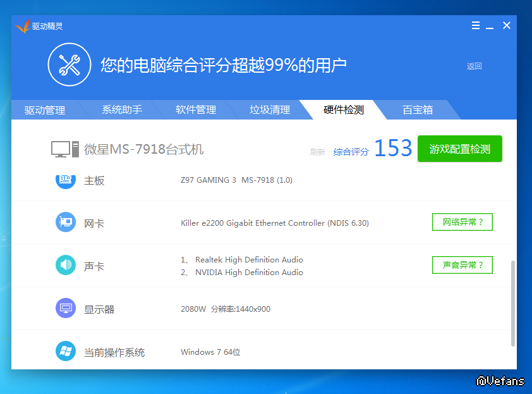Click Realtek High Definition Audio entry

(x=249, y=260)
